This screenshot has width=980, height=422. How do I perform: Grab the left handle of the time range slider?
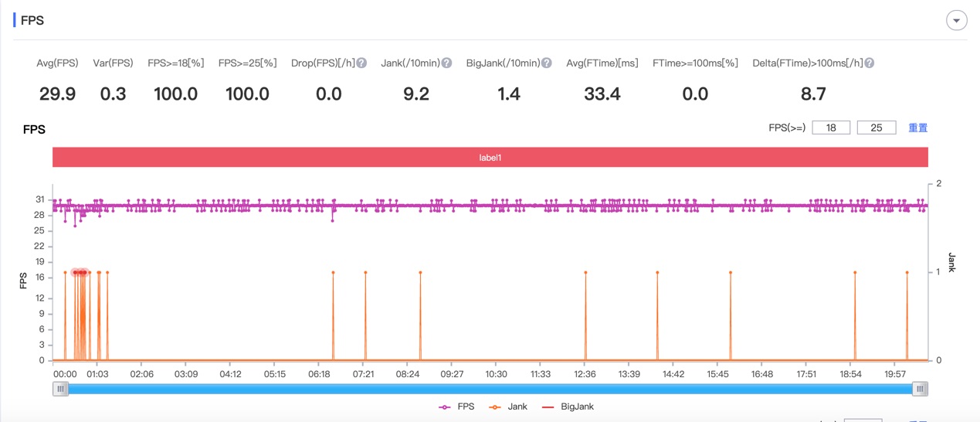(60, 390)
